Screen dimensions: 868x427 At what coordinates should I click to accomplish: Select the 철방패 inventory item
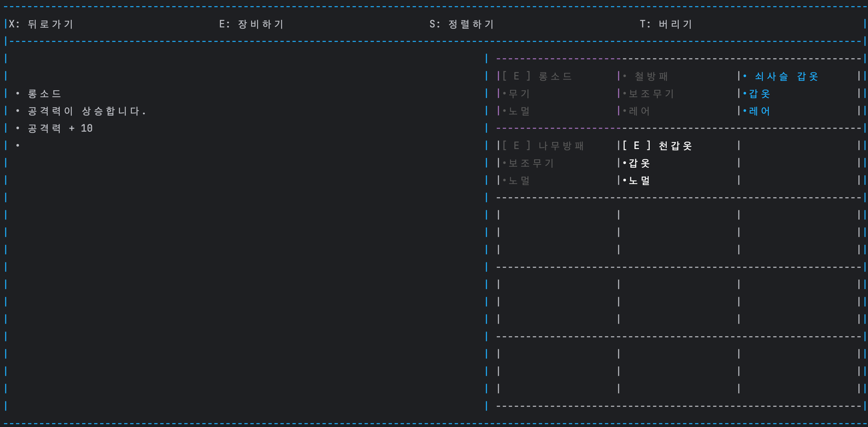point(651,77)
